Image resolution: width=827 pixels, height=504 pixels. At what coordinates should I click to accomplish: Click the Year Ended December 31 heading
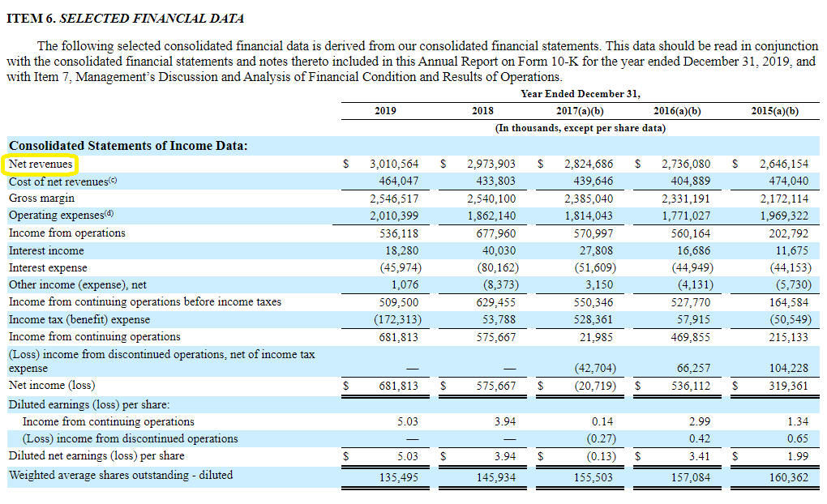pos(580,94)
